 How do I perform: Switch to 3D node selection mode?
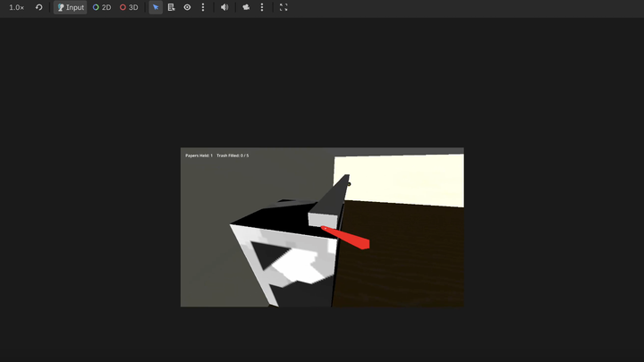click(x=129, y=7)
